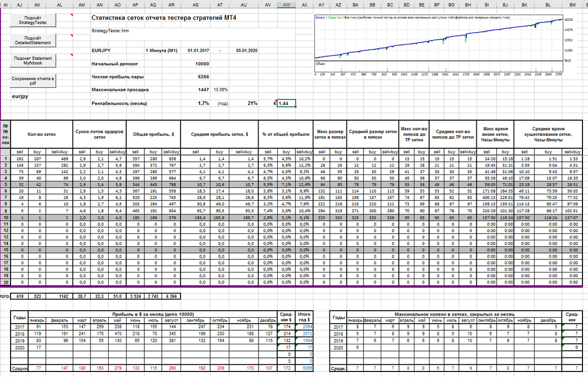Select the yearly total '2572'
The width and height of the screenshot is (588, 377).
click(x=304, y=334)
